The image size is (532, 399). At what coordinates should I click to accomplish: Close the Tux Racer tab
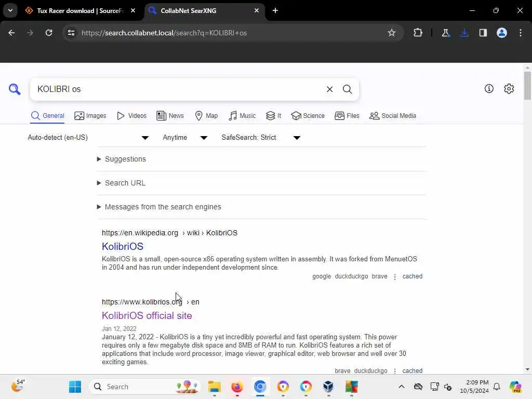click(133, 11)
